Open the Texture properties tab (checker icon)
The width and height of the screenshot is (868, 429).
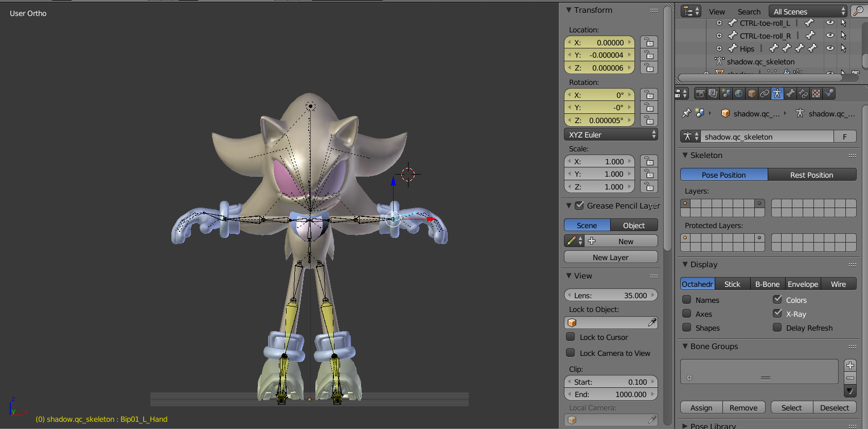pos(816,94)
